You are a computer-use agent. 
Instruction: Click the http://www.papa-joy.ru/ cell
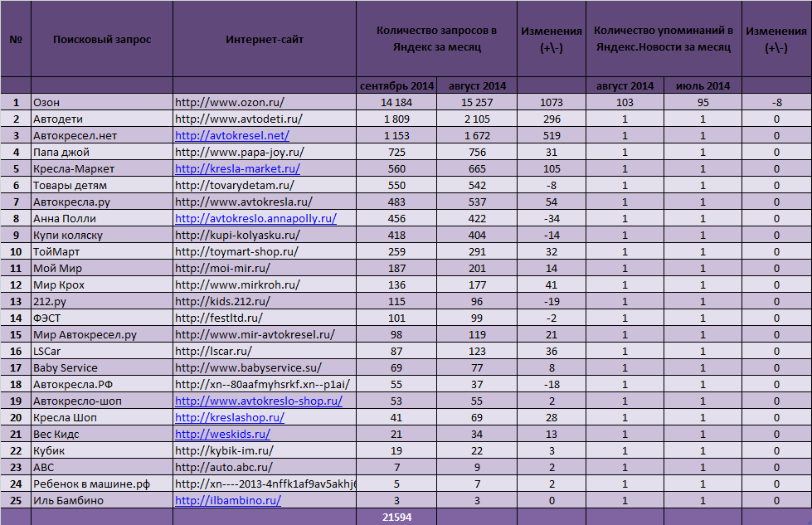point(265,153)
